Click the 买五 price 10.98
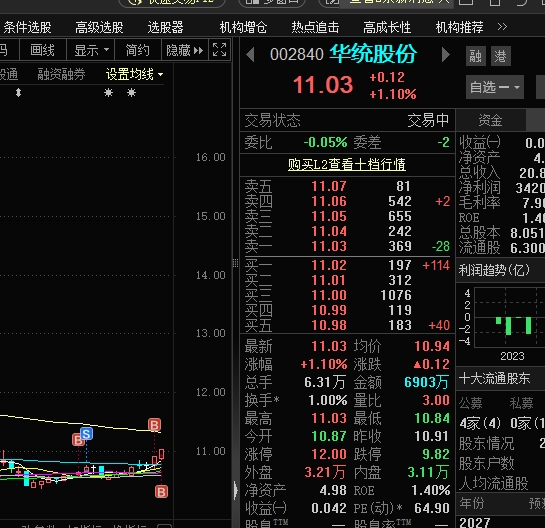 click(x=329, y=325)
